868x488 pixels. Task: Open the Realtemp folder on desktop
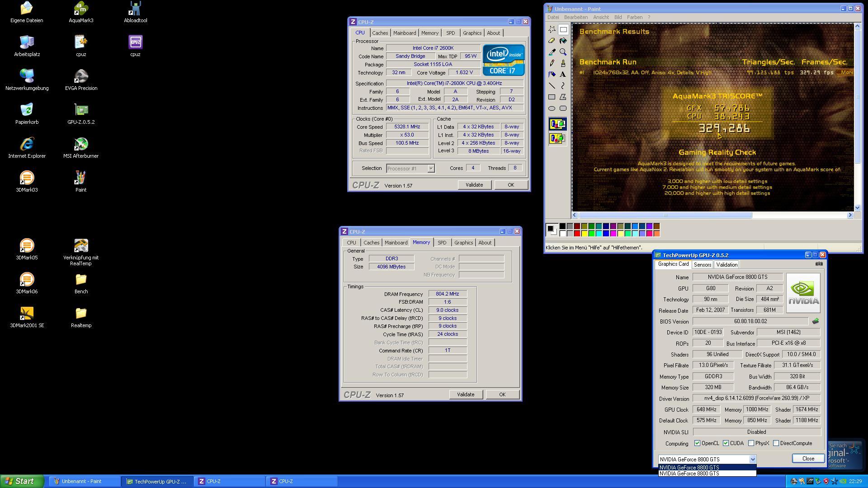[81, 317]
